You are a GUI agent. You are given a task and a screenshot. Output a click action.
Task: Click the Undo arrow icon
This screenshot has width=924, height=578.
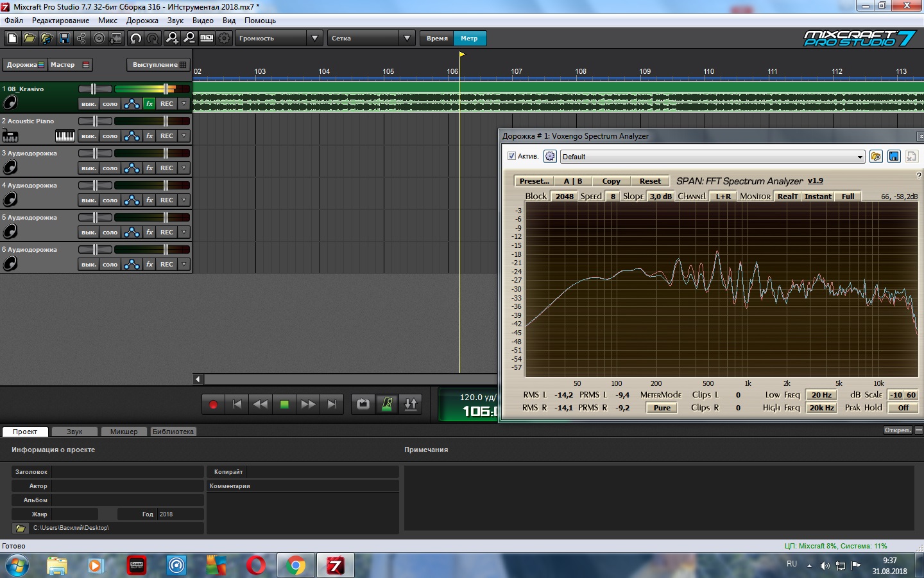point(135,39)
